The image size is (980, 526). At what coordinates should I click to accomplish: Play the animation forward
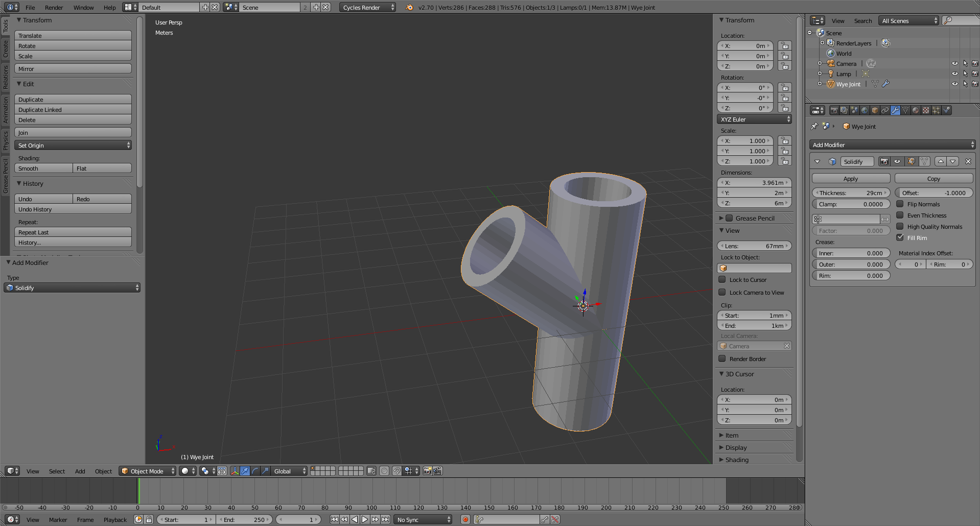point(365,519)
